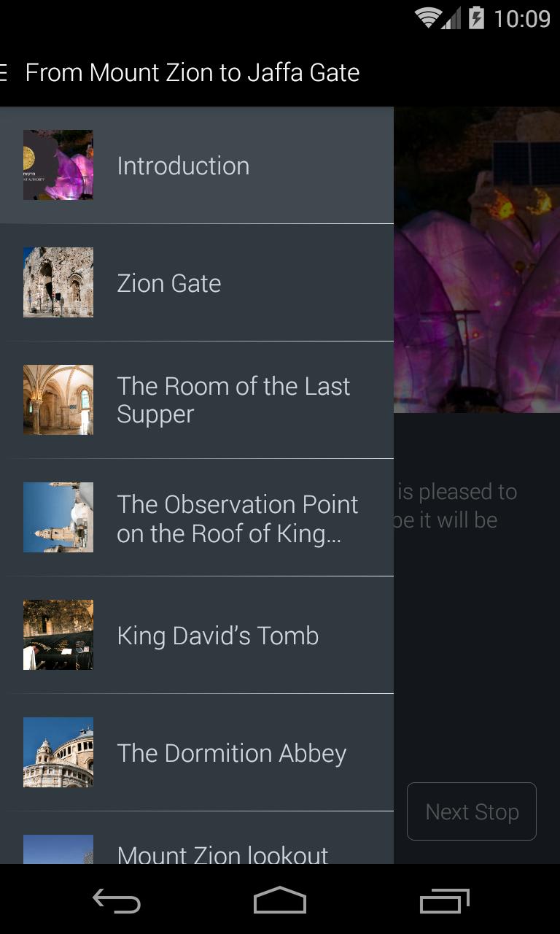Tap the Last Supper room thumbnail
Image resolution: width=560 pixels, height=934 pixels.
click(58, 400)
